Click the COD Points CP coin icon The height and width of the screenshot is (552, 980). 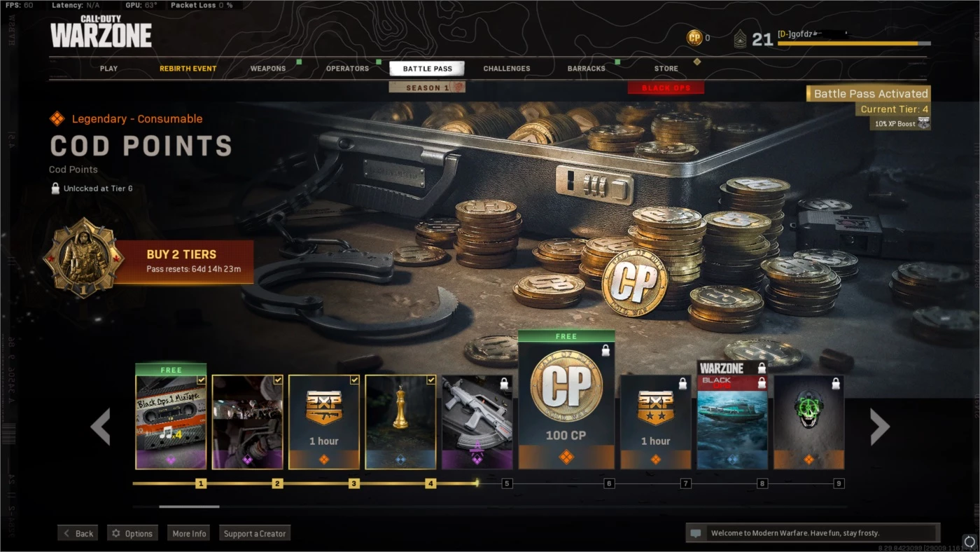click(x=694, y=38)
